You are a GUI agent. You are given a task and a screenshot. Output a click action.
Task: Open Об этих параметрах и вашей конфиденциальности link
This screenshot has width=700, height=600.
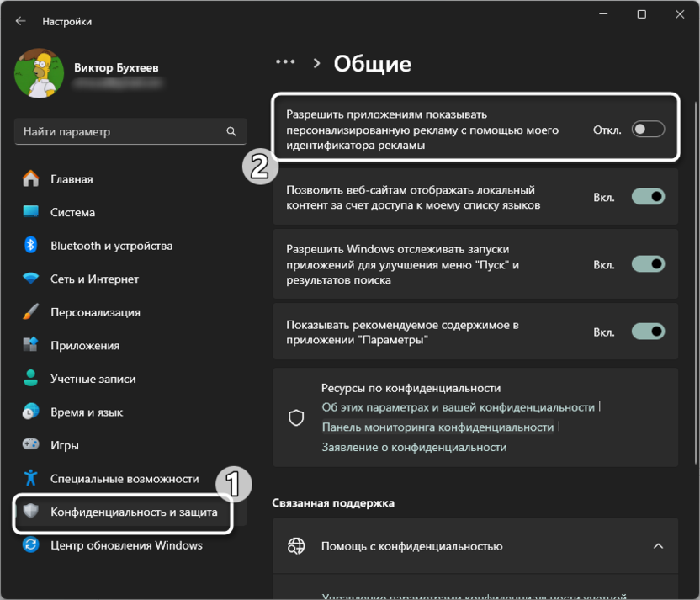pyautogui.click(x=458, y=407)
